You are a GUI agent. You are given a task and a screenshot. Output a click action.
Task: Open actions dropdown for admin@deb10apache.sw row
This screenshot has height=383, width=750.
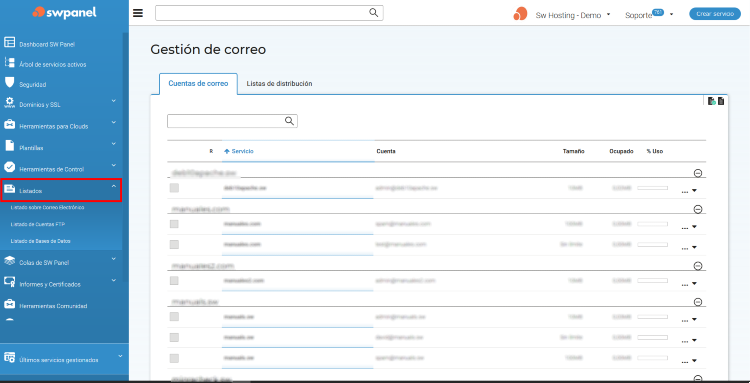pos(689,191)
